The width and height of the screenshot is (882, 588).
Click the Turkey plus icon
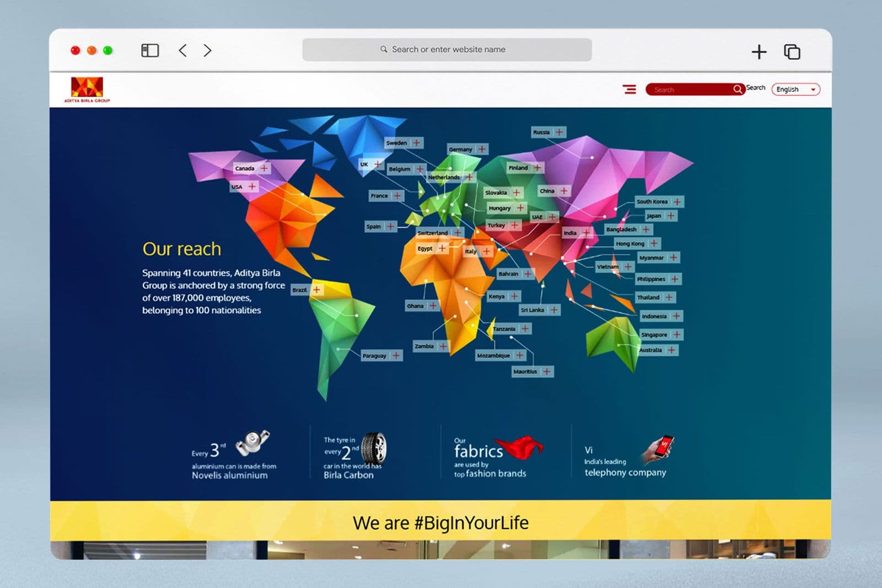pos(514,225)
